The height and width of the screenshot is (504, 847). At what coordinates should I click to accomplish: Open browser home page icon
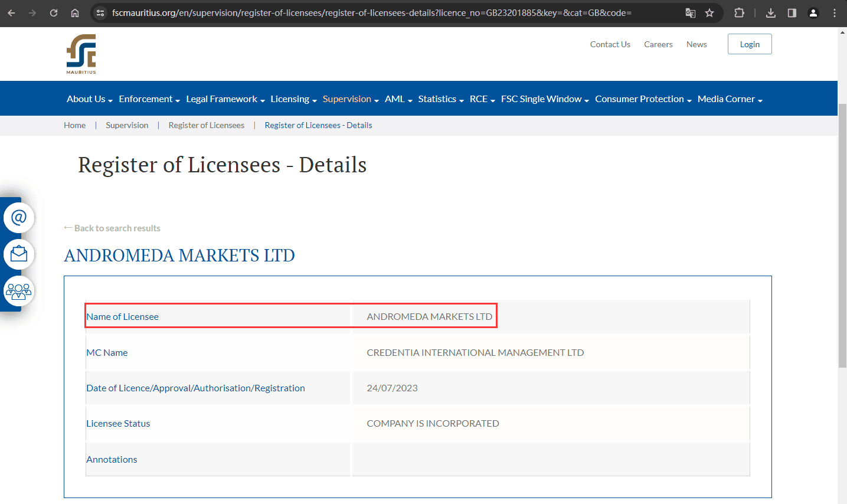click(x=75, y=12)
